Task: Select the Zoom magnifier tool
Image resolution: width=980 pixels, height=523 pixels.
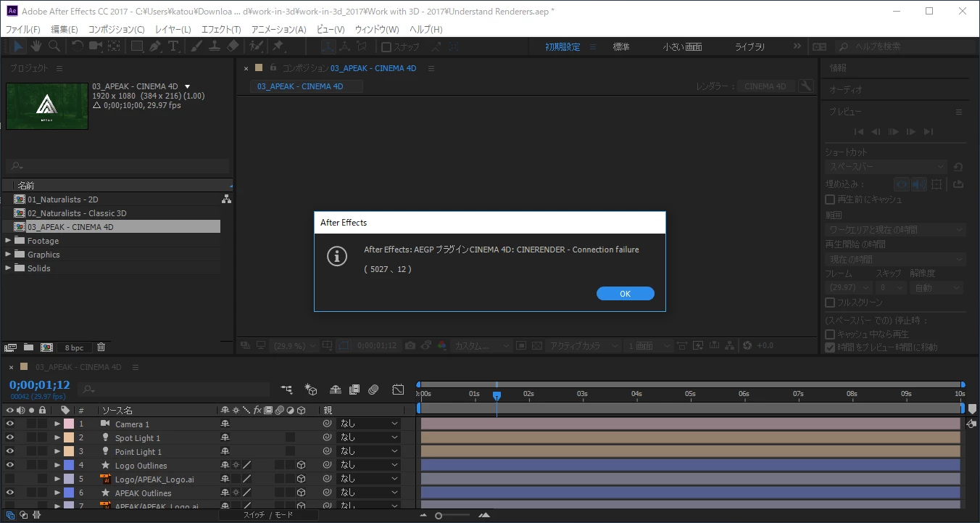Action: pos(54,46)
